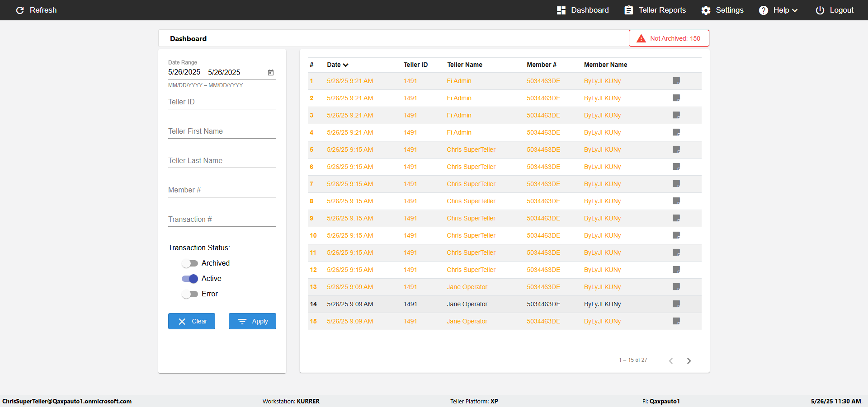Open note icon for row 15
Screen dimensions: 868x407
pyautogui.click(x=676, y=321)
